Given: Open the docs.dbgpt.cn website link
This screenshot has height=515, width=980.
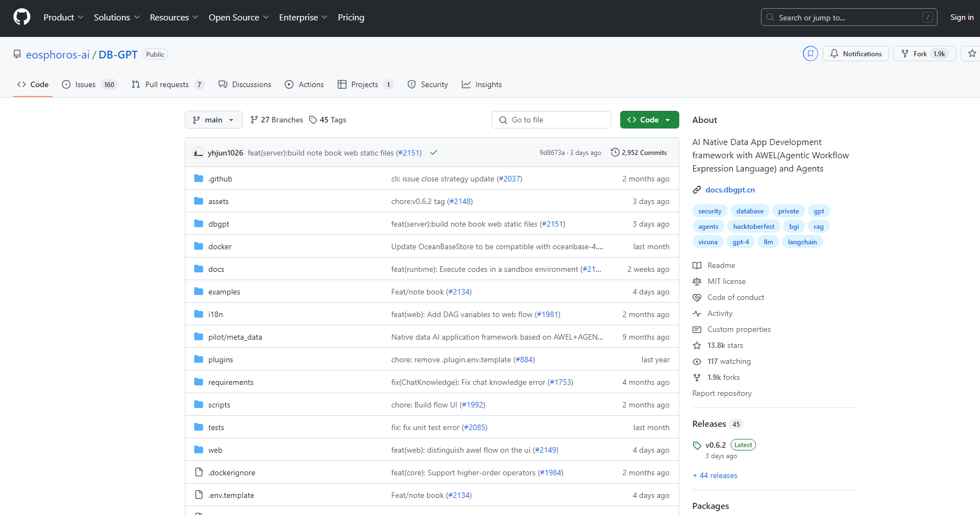Looking at the screenshot, I should (729, 190).
